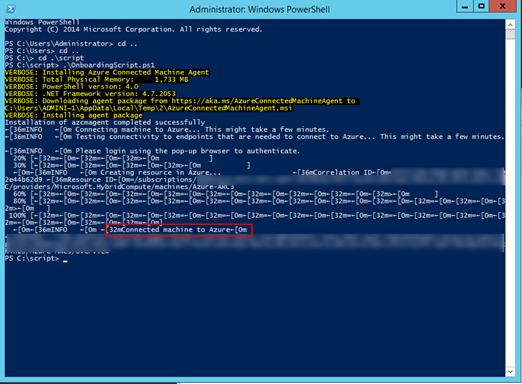
Task: Click the blinking cursor after PS C:\script>
Action: click(x=65, y=261)
